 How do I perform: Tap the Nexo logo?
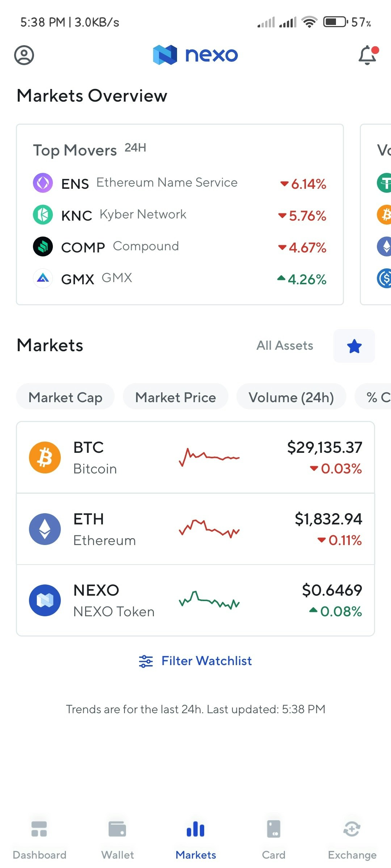[195, 55]
